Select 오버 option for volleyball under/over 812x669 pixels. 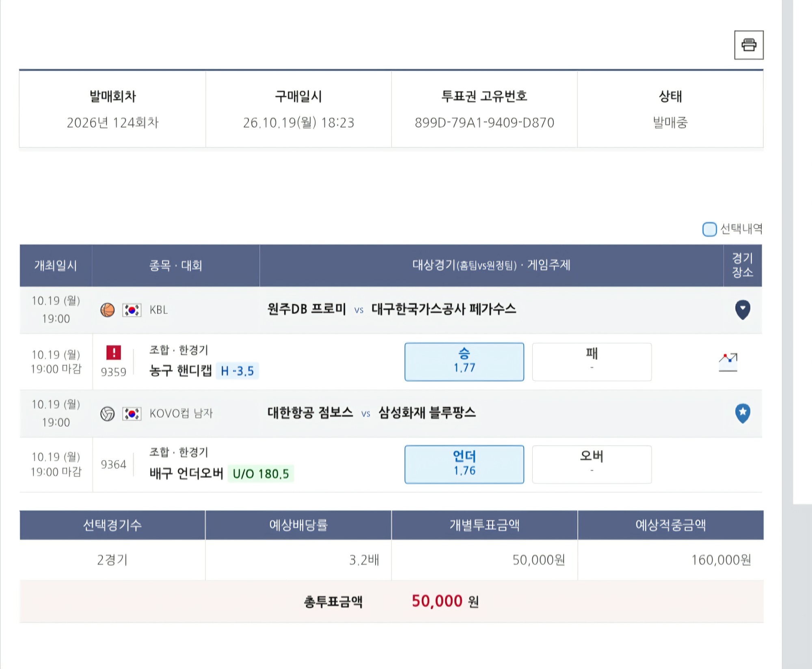tap(592, 464)
